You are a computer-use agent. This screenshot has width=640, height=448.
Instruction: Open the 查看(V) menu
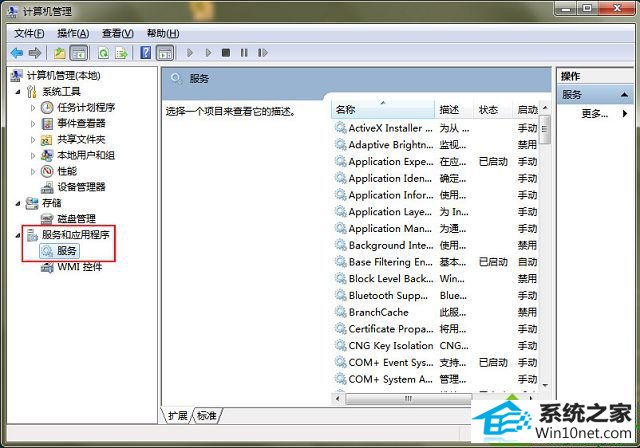coord(118,33)
